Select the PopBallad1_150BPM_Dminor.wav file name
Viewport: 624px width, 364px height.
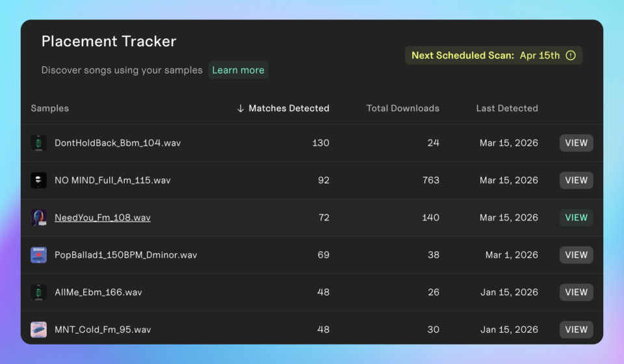(x=125, y=255)
